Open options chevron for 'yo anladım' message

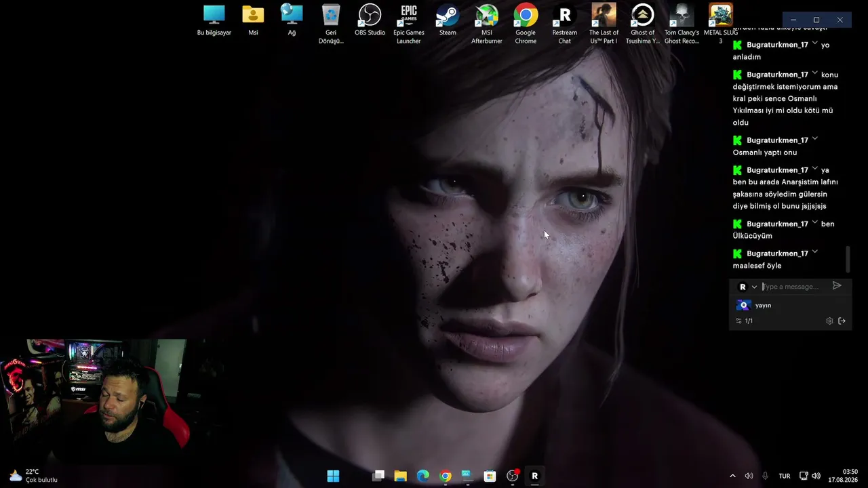814,43
